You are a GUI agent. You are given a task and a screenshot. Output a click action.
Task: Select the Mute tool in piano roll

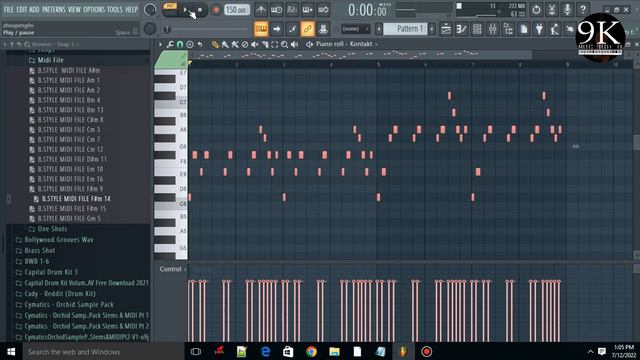(255, 44)
